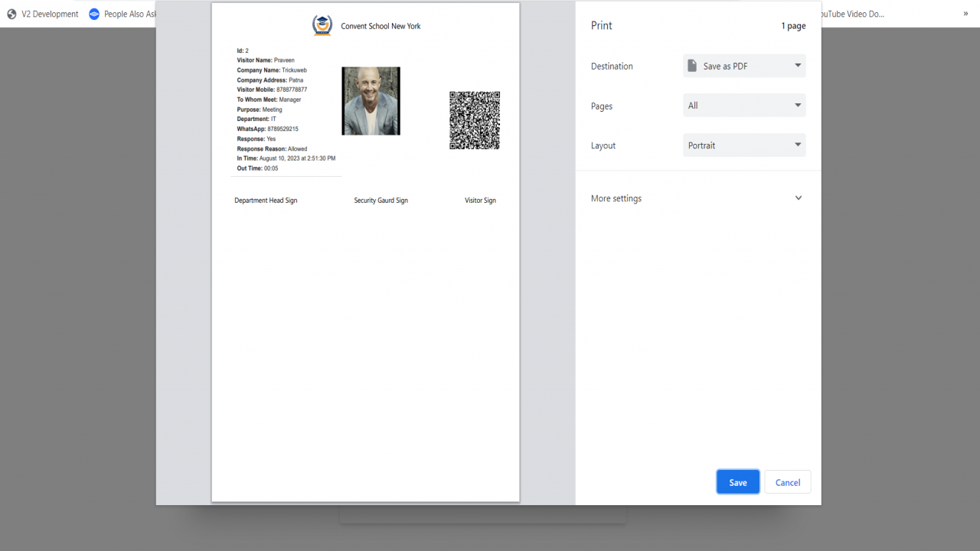Click the 'Response: Yes' line
This screenshot has width=980, height=551.
click(256, 139)
